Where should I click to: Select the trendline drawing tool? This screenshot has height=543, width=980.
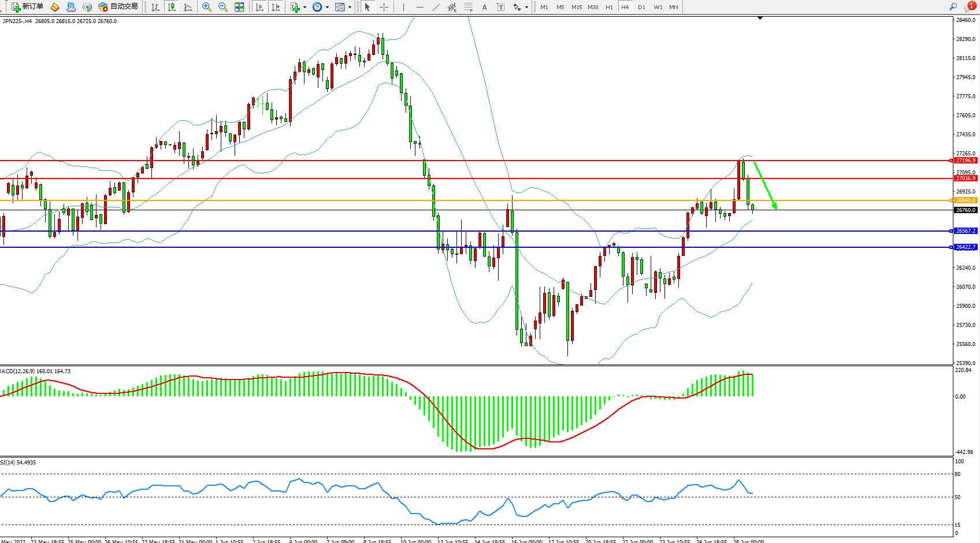[436, 7]
